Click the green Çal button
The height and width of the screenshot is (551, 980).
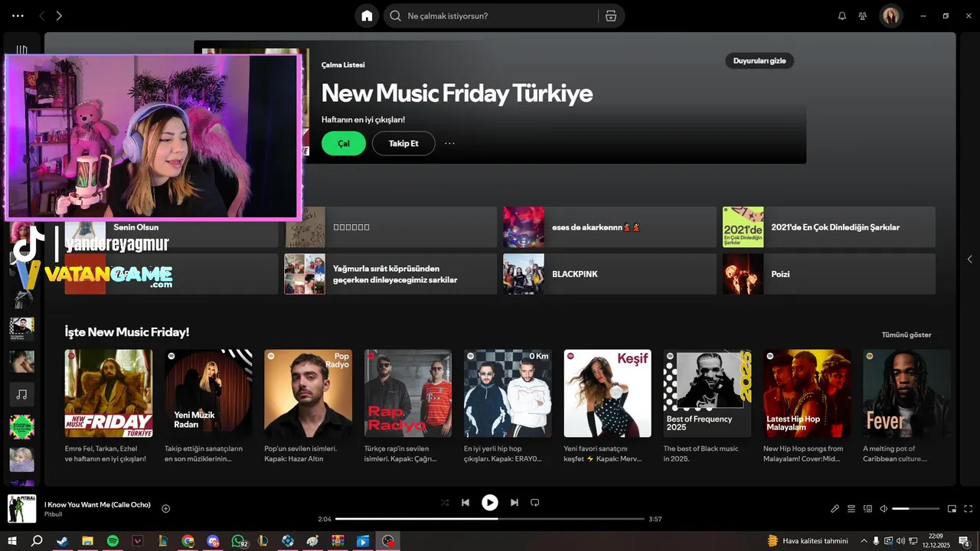(x=344, y=143)
